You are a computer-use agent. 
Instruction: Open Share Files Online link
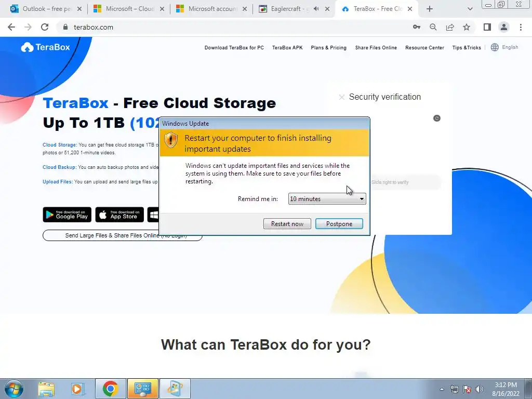coord(376,48)
